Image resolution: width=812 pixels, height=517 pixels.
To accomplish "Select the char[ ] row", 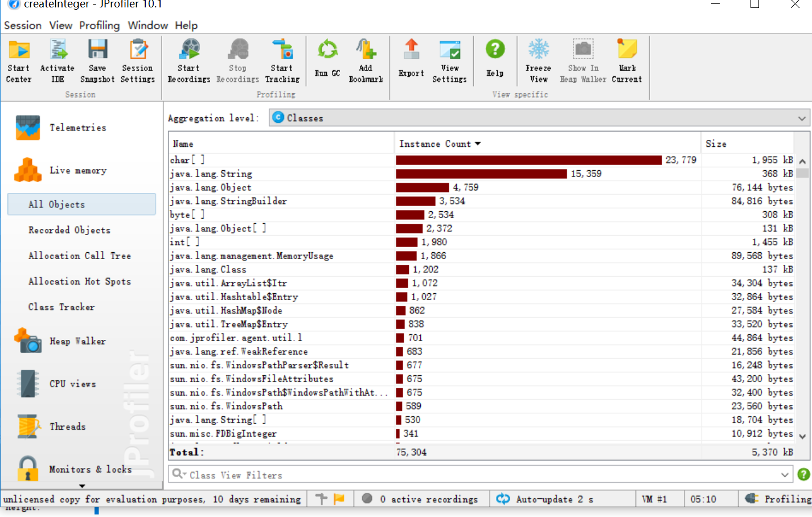I will [x=482, y=160].
